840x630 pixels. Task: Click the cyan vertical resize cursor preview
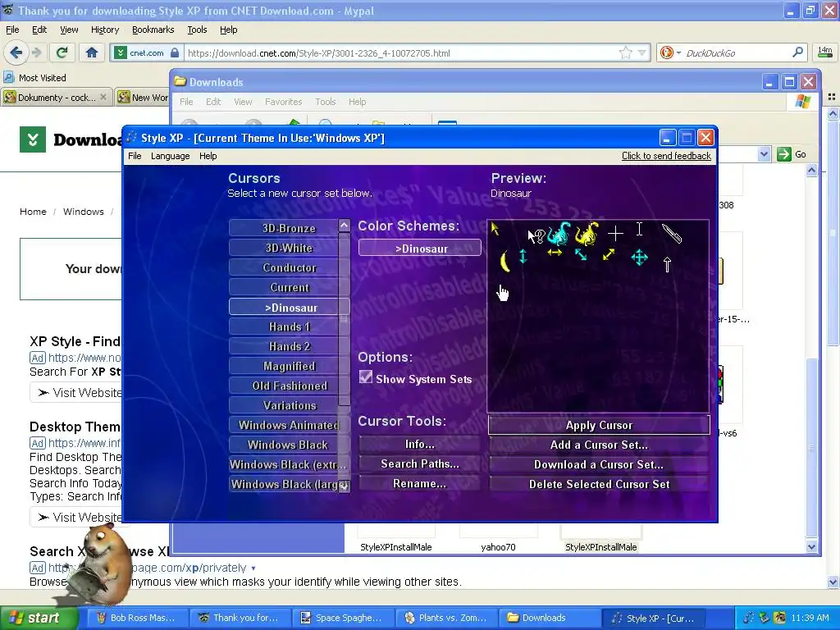point(523,256)
